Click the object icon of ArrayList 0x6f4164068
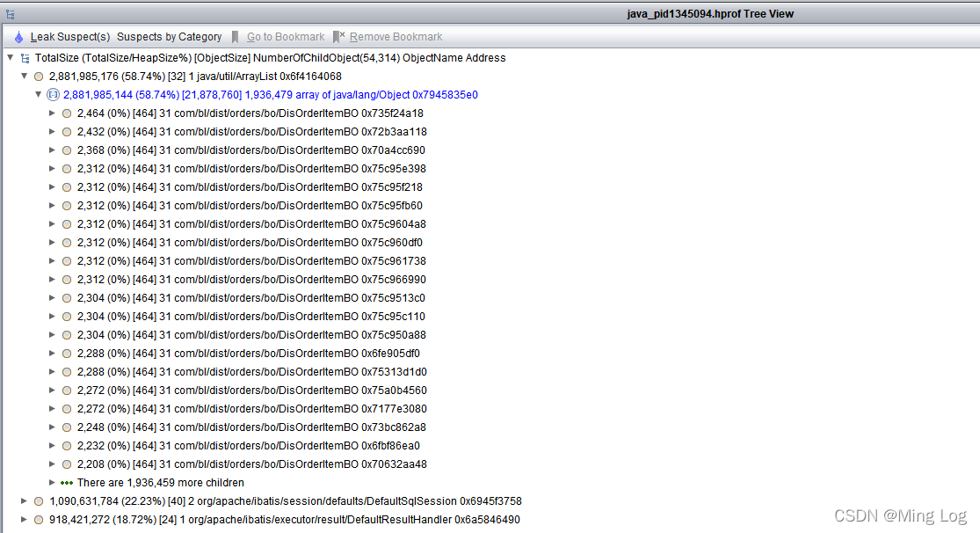Image resolution: width=980 pixels, height=533 pixels. coord(39,77)
